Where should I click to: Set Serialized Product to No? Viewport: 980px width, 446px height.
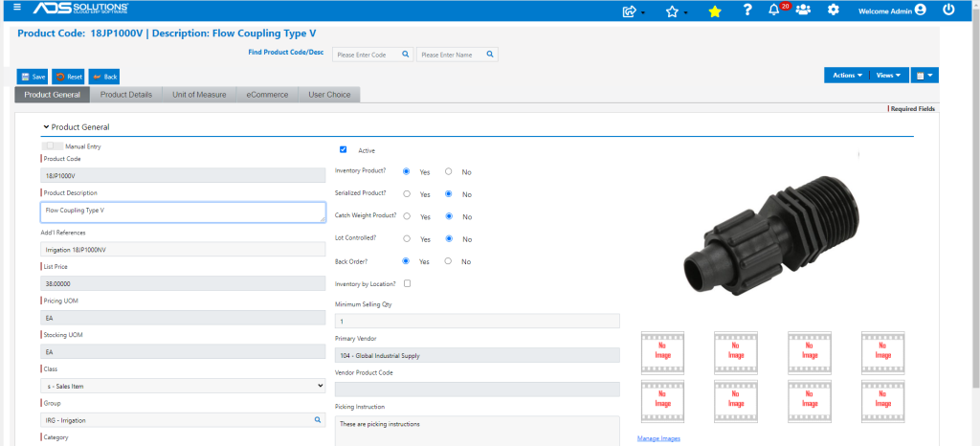[448, 193]
